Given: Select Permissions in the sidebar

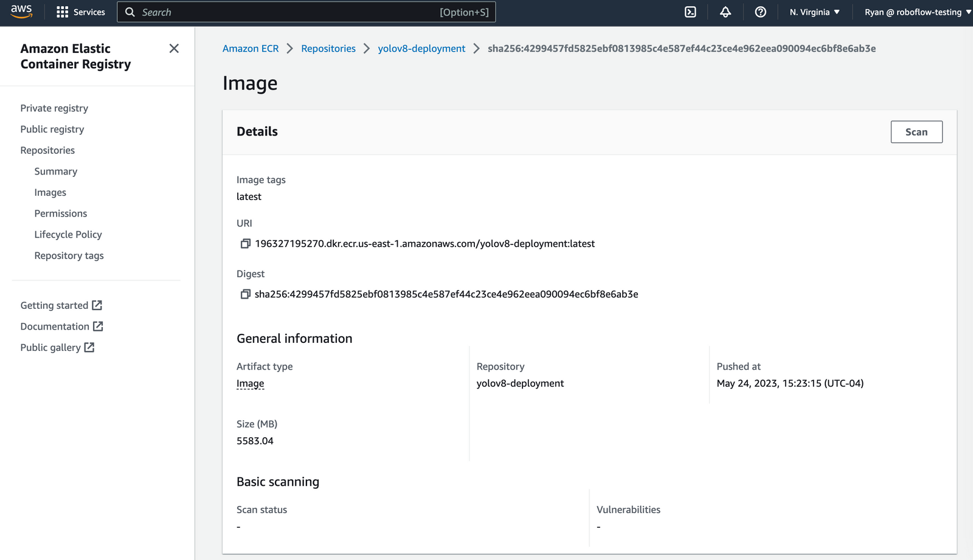Looking at the screenshot, I should tap(60, 213).
